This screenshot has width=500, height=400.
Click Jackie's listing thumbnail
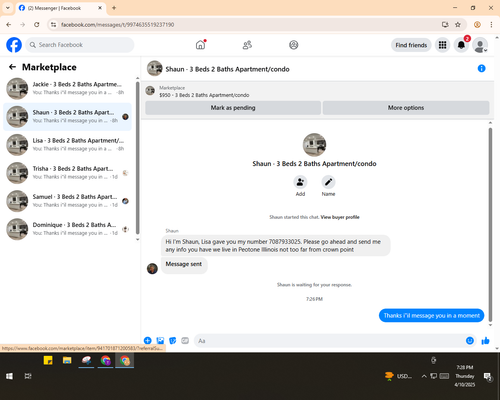[x=17, y=89]
